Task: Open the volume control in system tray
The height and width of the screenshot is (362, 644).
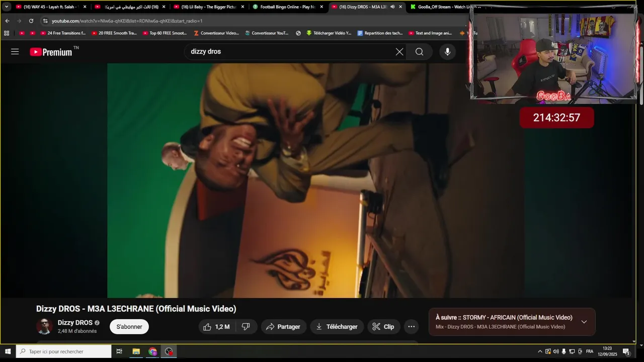Action: point(556,351)
